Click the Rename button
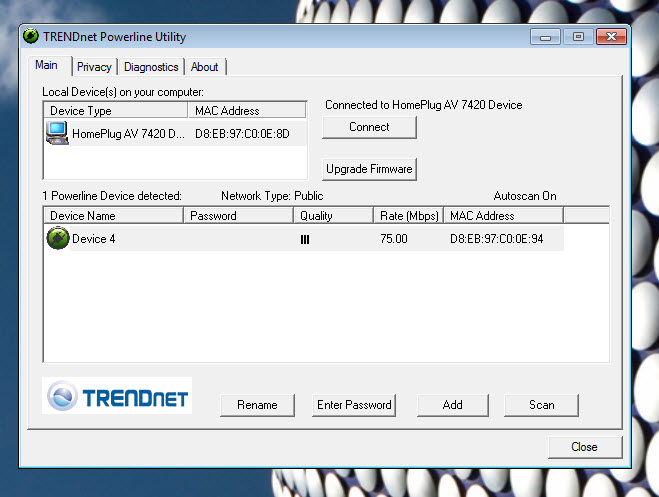Viewport: 659px width, 497px height. (257, 405)
